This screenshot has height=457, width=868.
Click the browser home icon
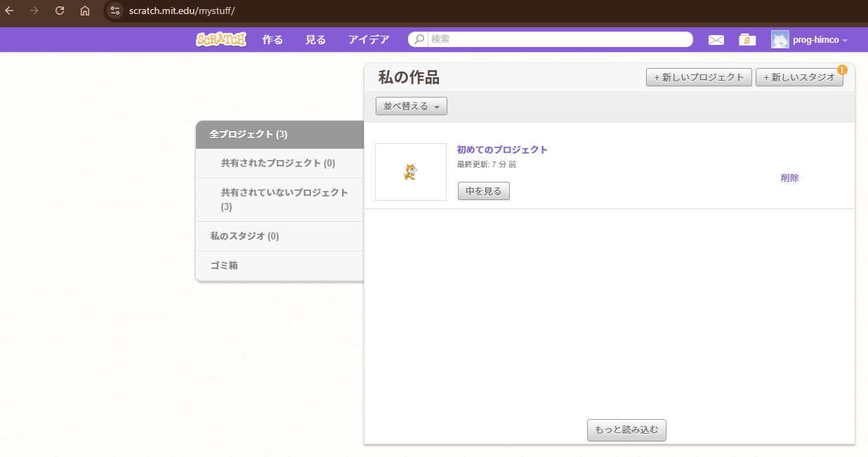[85, 11]
